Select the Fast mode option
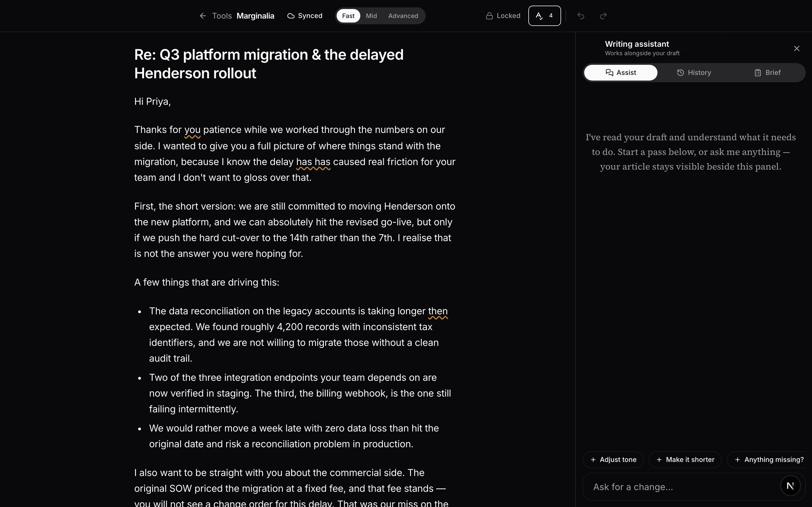The width and height of the screenshot is (812, 507). [348, 16]
